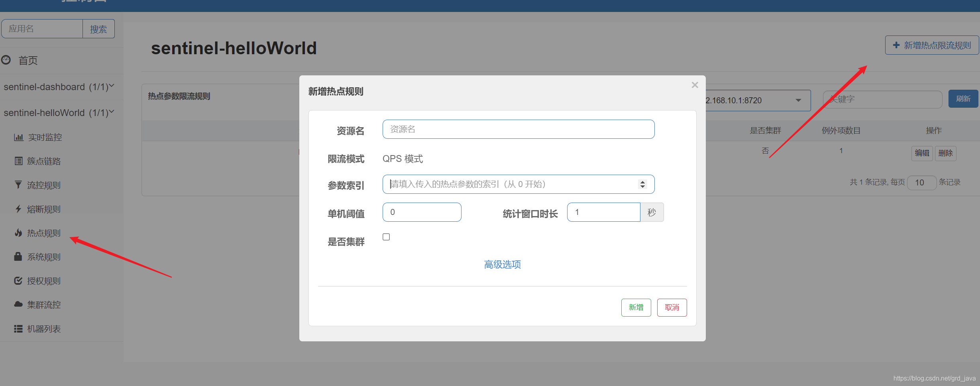This screenshot has width=980, height=386.
Task: Click the bar chart icon for 实时监控
Action: coord(18,137)
